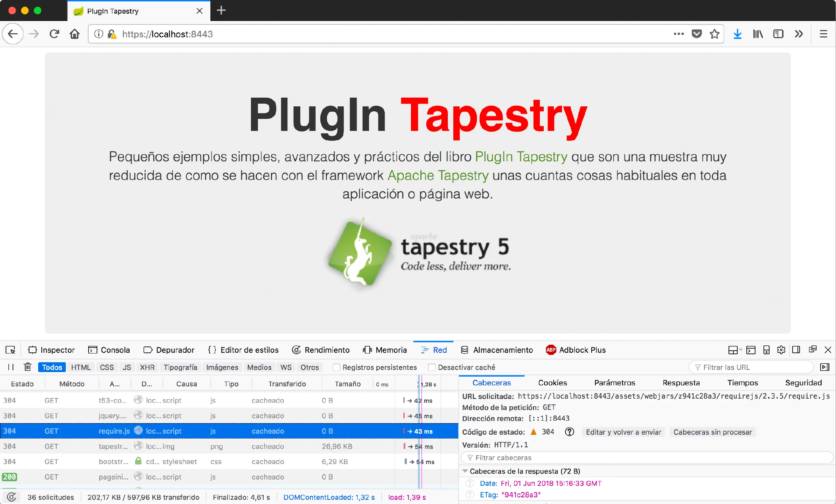This screenshot has height=504, width=836.
Task: Click the element picker icon in devtools
Action: point(11,350)
